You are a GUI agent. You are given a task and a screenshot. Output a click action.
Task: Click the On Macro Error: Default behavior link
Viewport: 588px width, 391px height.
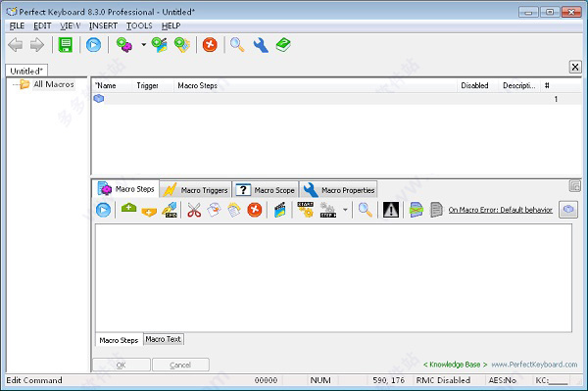(500, 210)
